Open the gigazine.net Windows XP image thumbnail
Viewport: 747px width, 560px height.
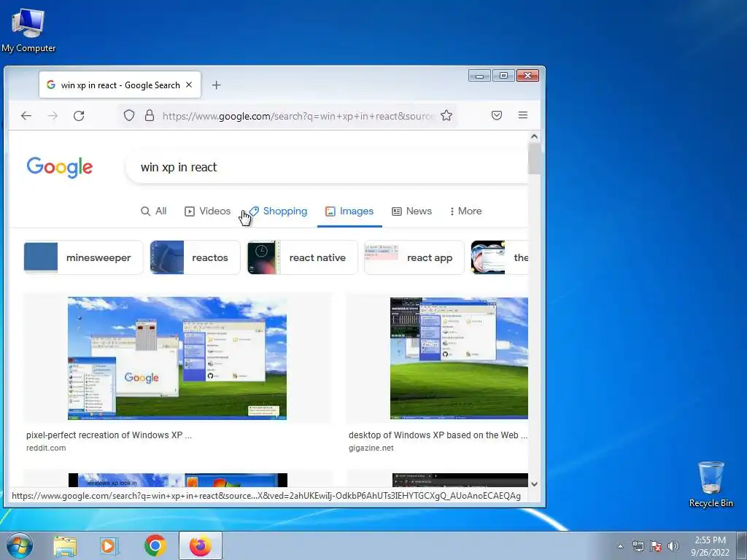click(x=459, y=358)
